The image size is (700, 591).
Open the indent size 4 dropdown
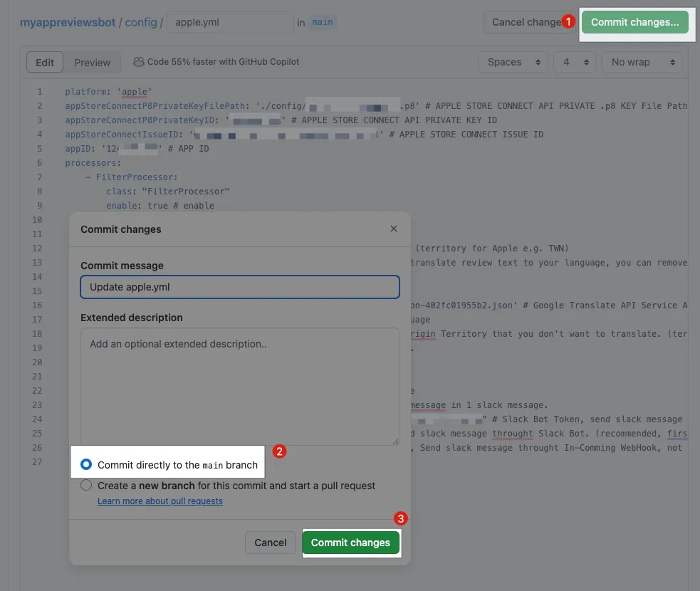click(574, 62)
